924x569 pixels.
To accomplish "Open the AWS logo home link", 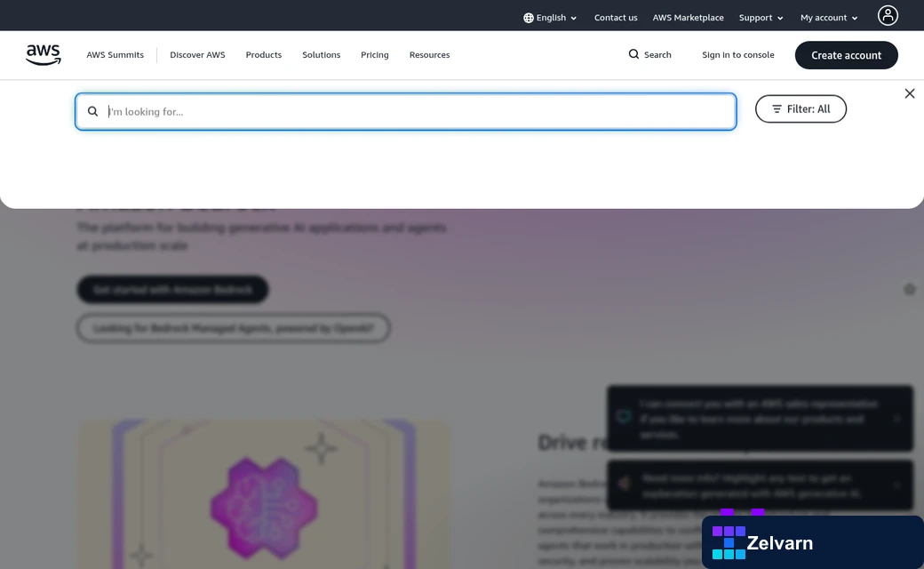I will click(43, 55).
